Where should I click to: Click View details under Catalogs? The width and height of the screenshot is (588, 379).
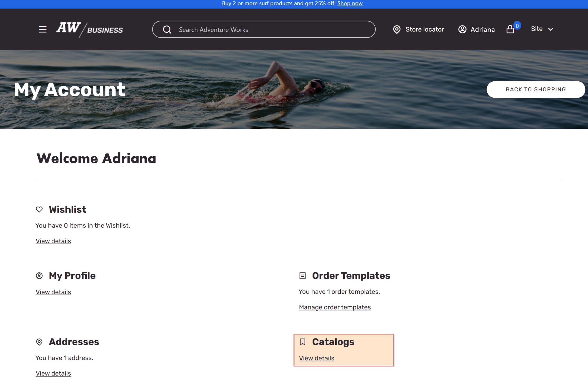tap(316, 358)
